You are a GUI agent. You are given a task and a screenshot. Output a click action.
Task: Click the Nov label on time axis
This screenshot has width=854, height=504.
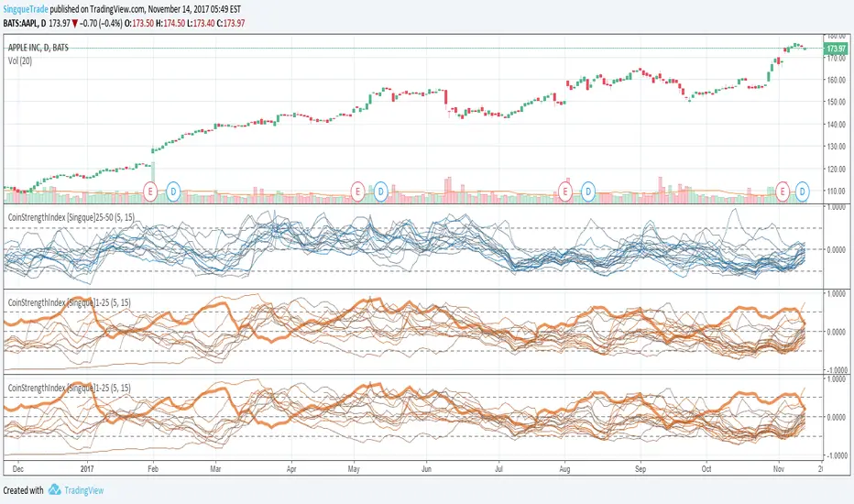pyautogui.click(x=780, y=468)
